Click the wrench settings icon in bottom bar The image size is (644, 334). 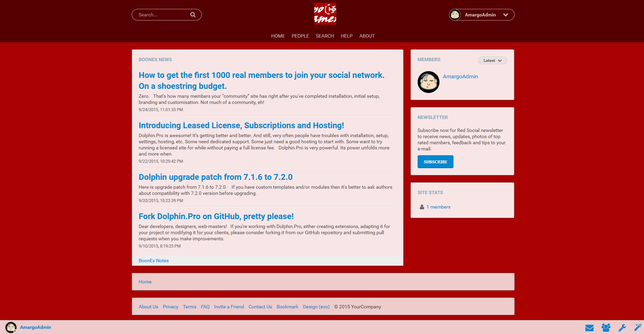(622, 328)
